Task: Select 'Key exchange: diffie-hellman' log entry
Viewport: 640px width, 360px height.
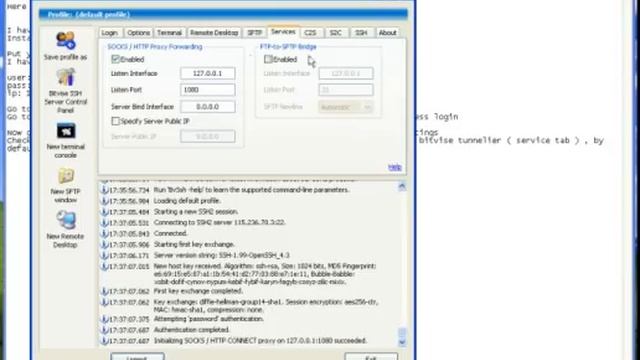Action: 266,306
